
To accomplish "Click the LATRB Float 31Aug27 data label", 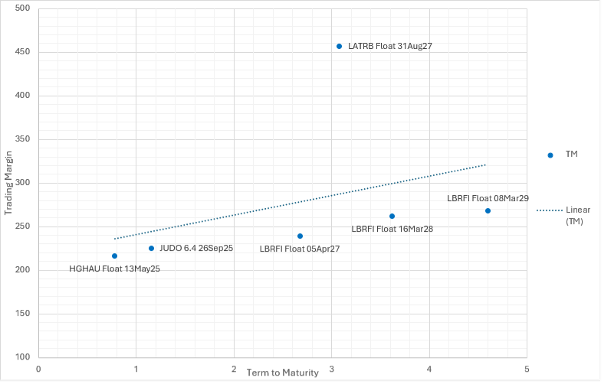I will click(x=390, y=46).
